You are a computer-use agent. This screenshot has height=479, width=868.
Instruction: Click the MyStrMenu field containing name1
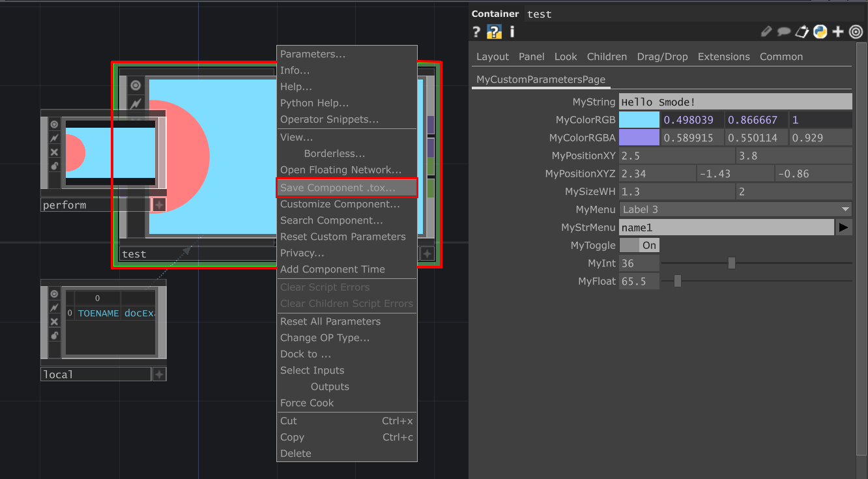point(727,227)
